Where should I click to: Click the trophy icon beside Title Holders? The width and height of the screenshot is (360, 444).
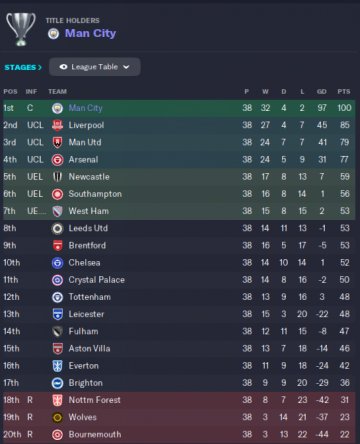click(x=21, y=29)
